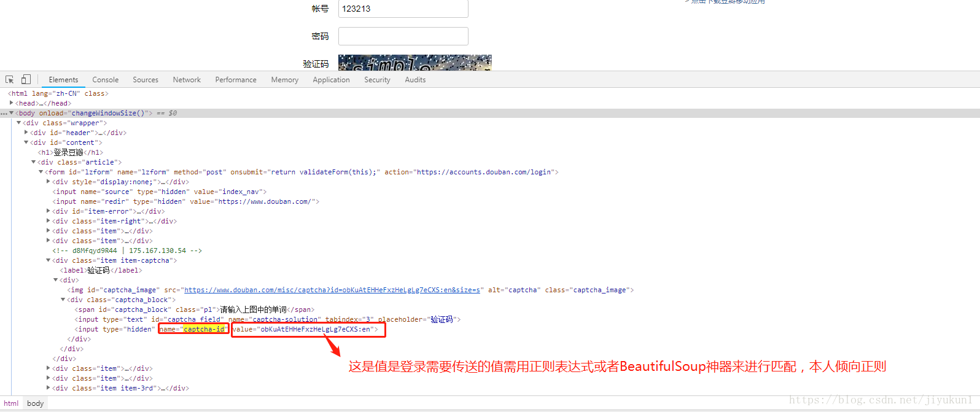The image size is (980, 412).
Task: Select the html lang zh-CN line
Action: (58, 93)
